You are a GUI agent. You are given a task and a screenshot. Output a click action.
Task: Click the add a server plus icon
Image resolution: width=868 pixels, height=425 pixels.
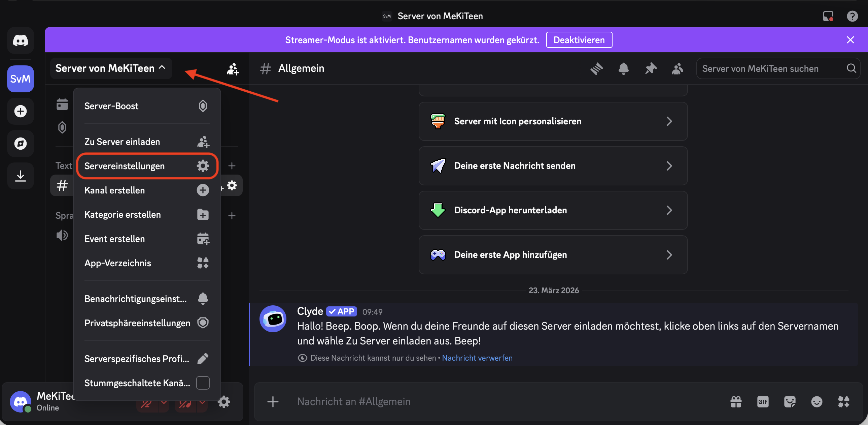[20, 111]
